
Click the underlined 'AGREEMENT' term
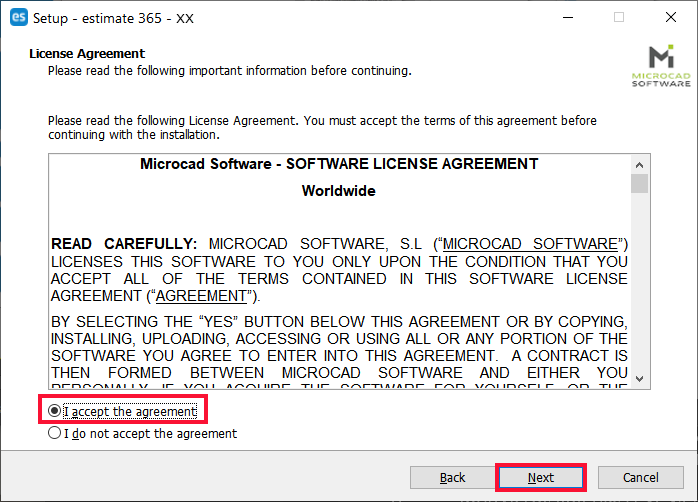point(201,296)
